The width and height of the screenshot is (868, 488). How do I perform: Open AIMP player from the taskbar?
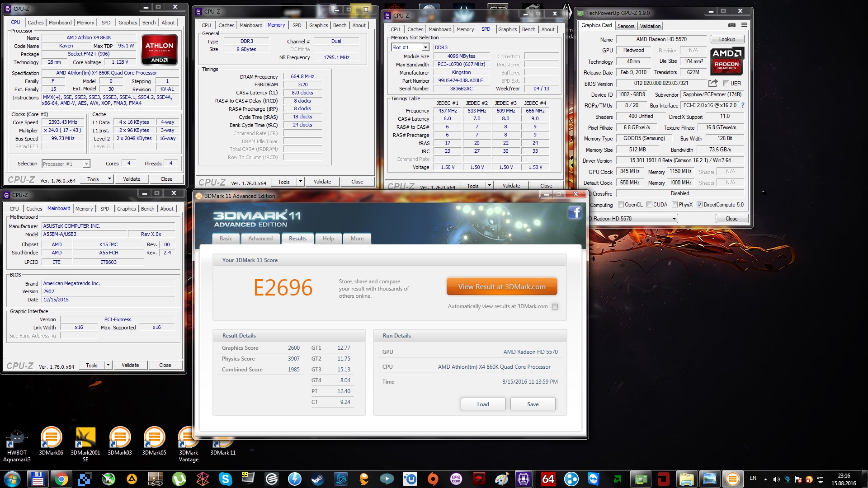pyautogui.click(x=132, y=479)
